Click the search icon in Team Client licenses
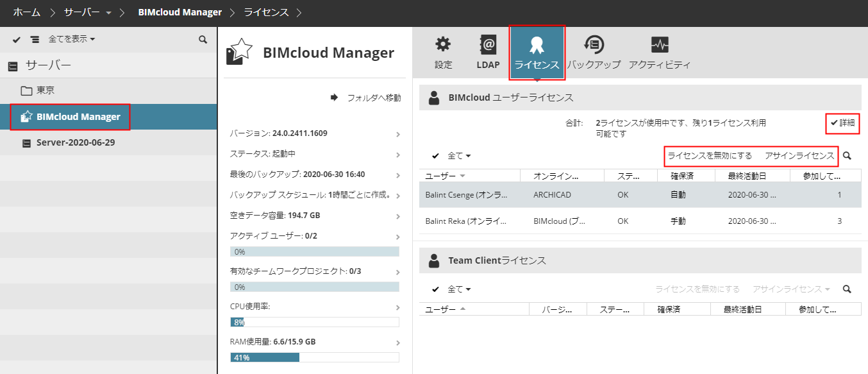Image resolution: width=868 pixels, height=374 pixels. tap(847, 289)
